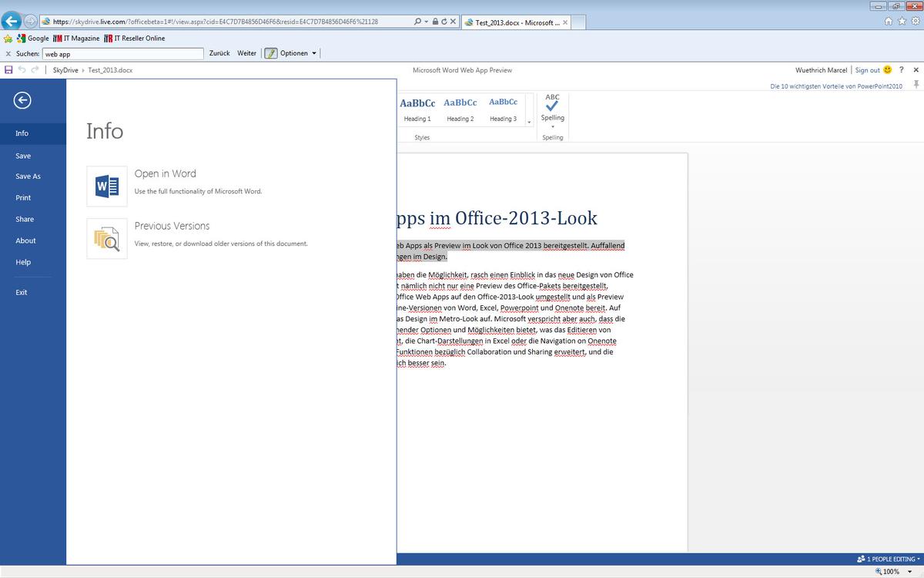Click the lock security icon in the address bar
The image size is (924, 578).
tap(436, 22)
